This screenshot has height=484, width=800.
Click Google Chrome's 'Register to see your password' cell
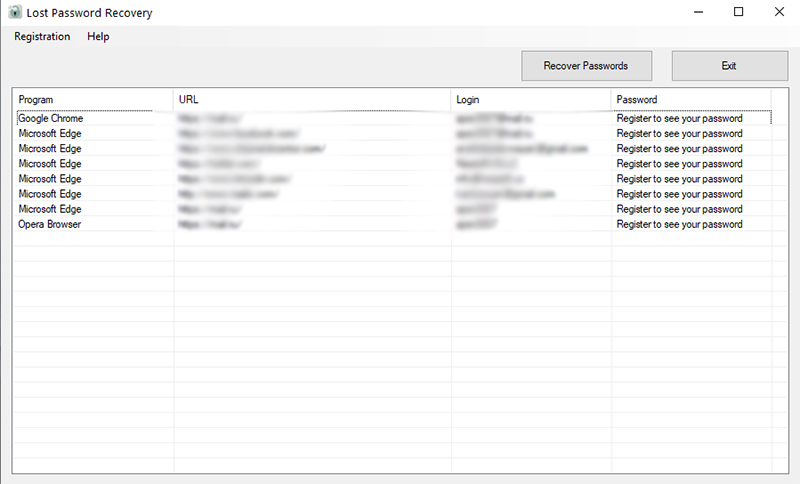click(679, 118)
